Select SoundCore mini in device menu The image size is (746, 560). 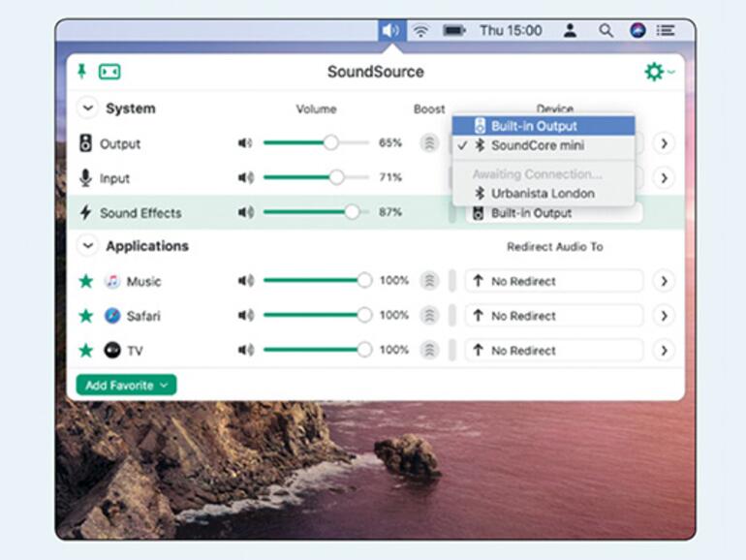click(x=544, y=145)
